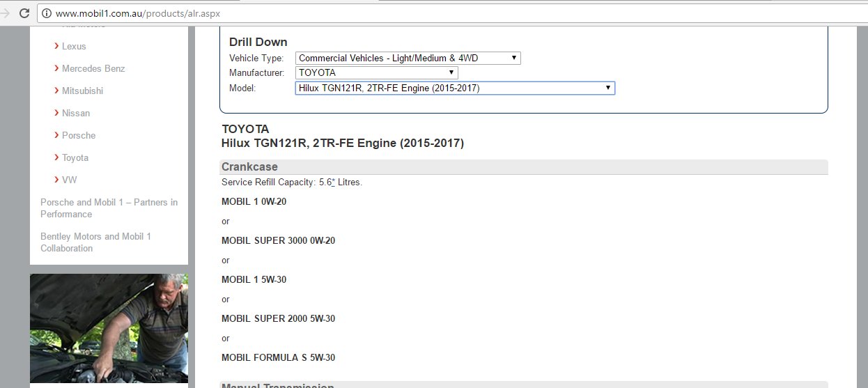Select MOBIL SUPER 2000 5W-30 text
The image size is (868, 388).
pos(279,318)
